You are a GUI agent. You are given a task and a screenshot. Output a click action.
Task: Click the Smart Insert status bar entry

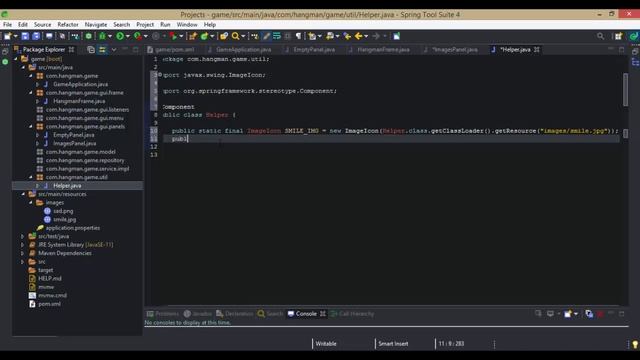[393, 344]
